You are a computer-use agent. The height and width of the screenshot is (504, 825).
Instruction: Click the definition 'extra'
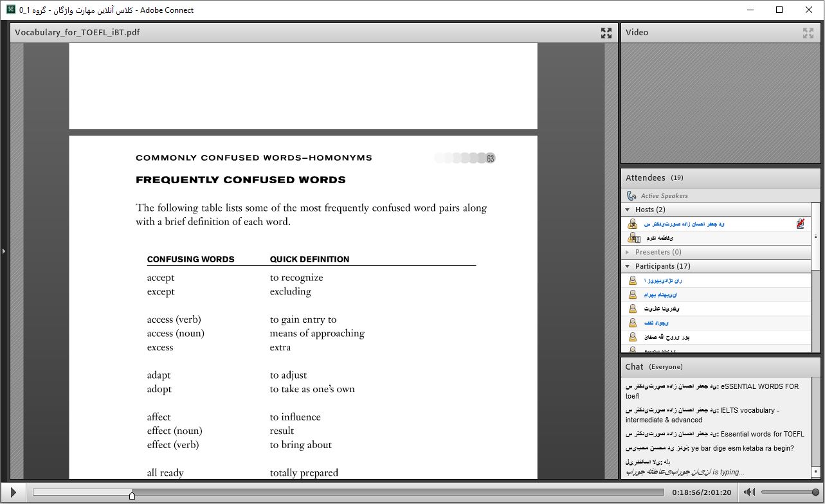[280, 347]
